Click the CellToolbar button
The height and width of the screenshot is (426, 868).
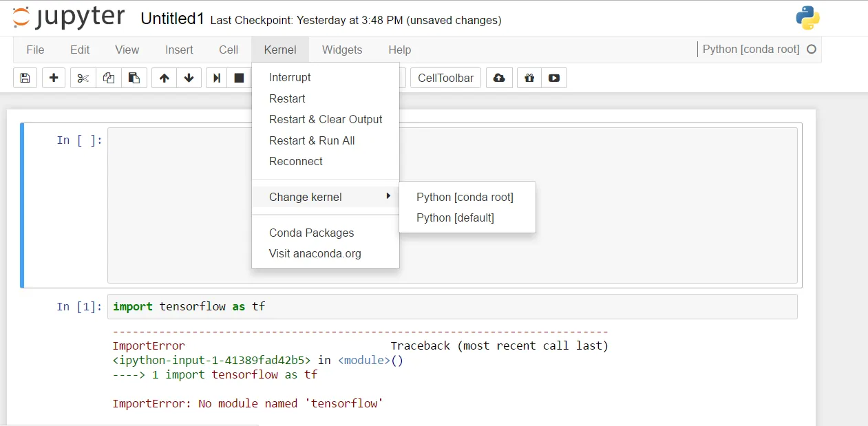(445, 78)
